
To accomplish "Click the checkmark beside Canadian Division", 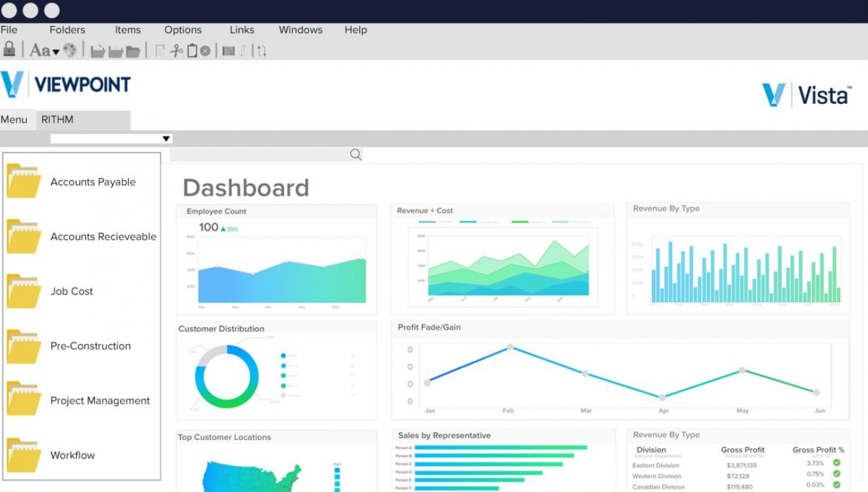I will 837,485.
